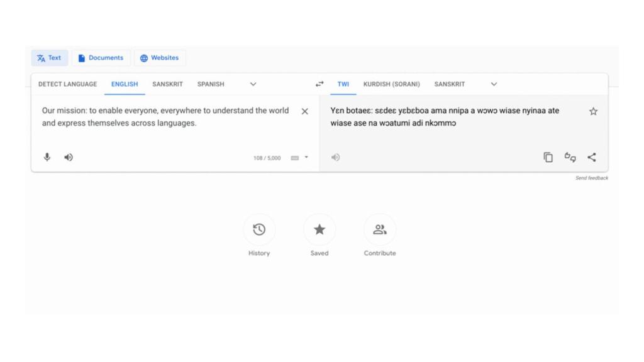Click the translated Twi text
Viewport: 644px width, 362px height.
[x=445, y=117]
